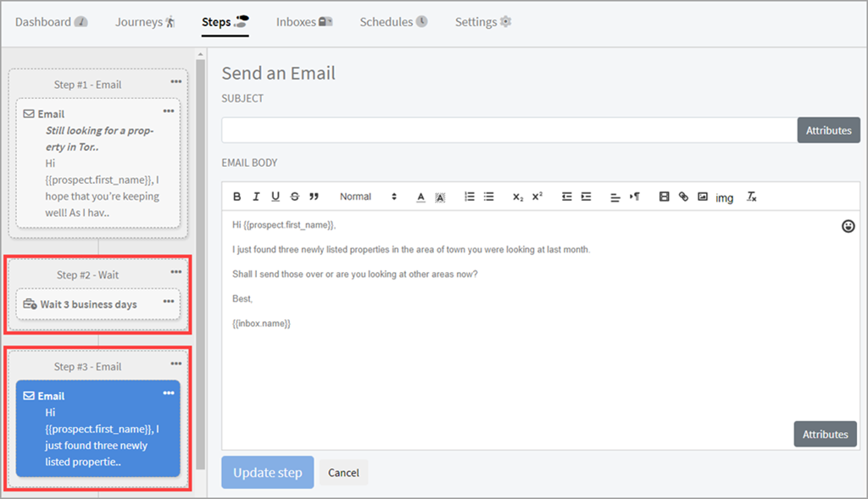Cancel editing the email step

[343, 473]
